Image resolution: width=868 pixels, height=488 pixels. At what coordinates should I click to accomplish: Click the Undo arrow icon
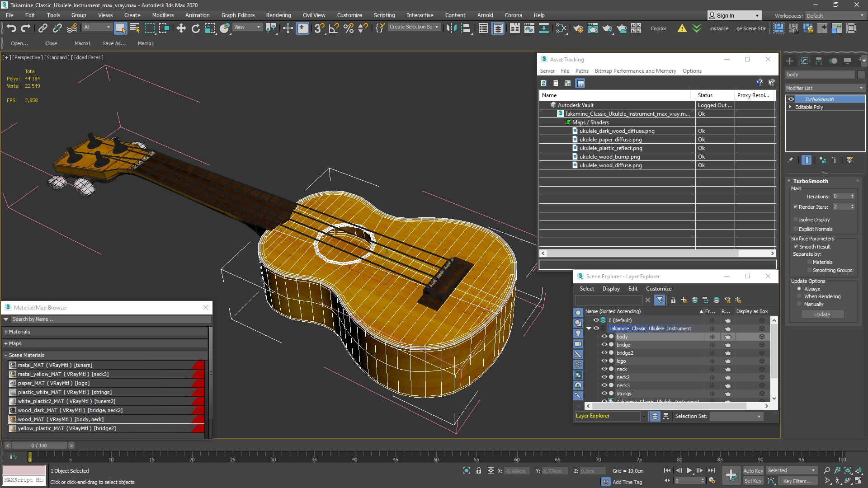tap(11, 28)
